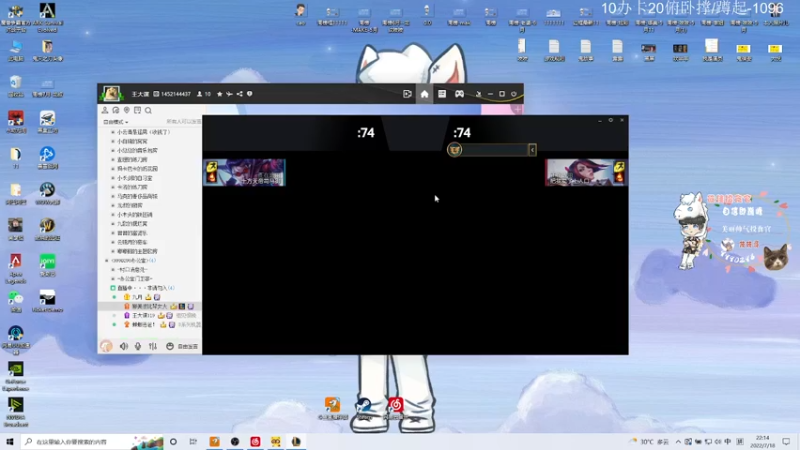Open the notification center icon

(x=786, y=441)
